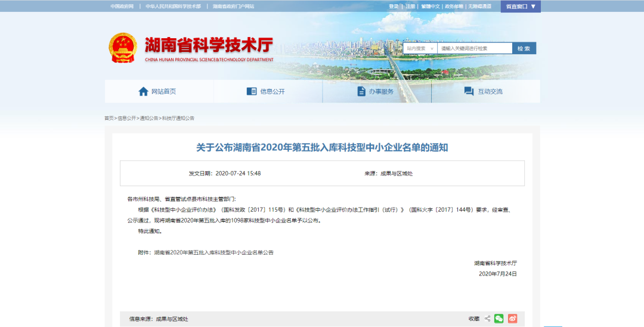Screen dimensions: 644x327
Task: Open the 无障碍通道 accessibility link
Action: point(480,7)
